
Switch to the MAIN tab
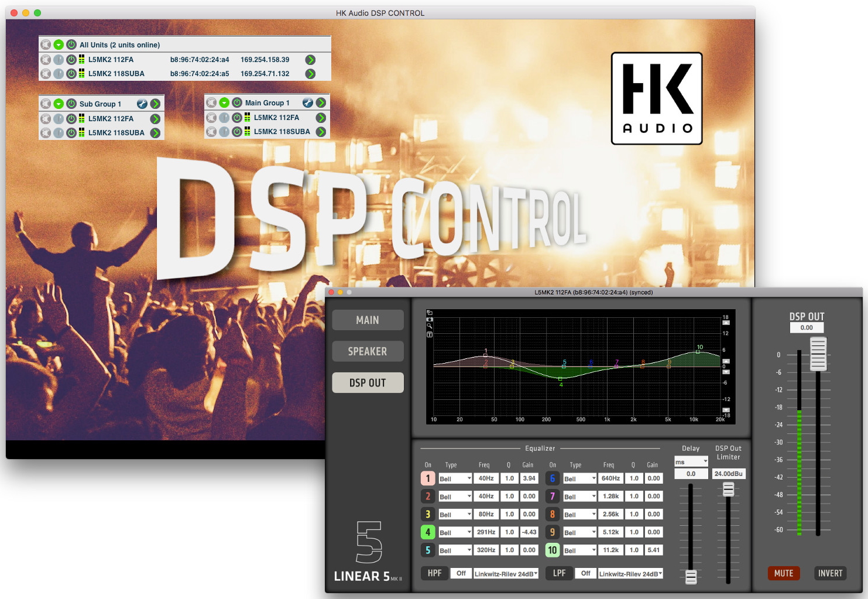click(368, 320)
